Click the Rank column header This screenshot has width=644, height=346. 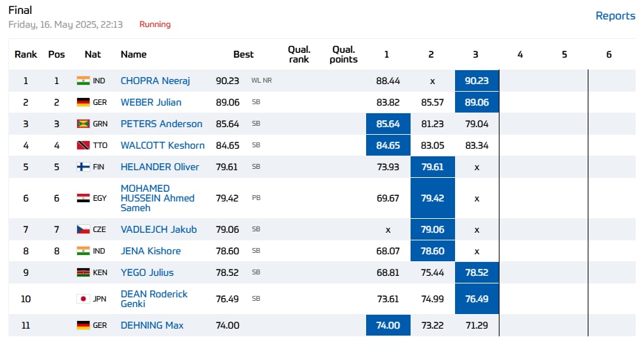click(26, 54)
